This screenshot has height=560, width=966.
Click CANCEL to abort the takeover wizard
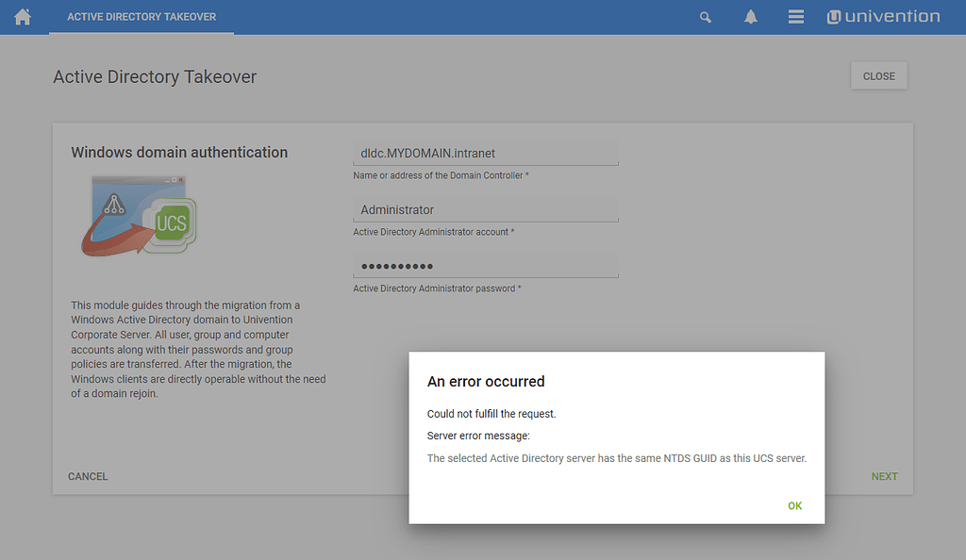(88, 476)
